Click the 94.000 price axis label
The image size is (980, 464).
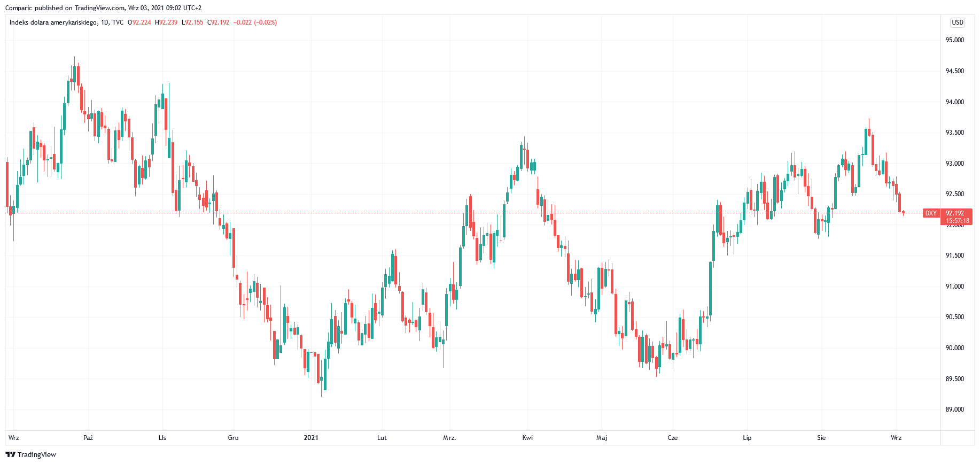(x=955, y=102)
